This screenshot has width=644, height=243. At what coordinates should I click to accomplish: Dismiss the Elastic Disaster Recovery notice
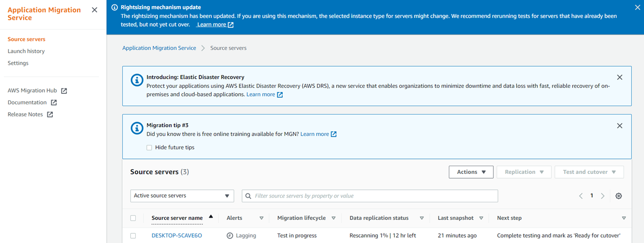(x=619, y=77)
